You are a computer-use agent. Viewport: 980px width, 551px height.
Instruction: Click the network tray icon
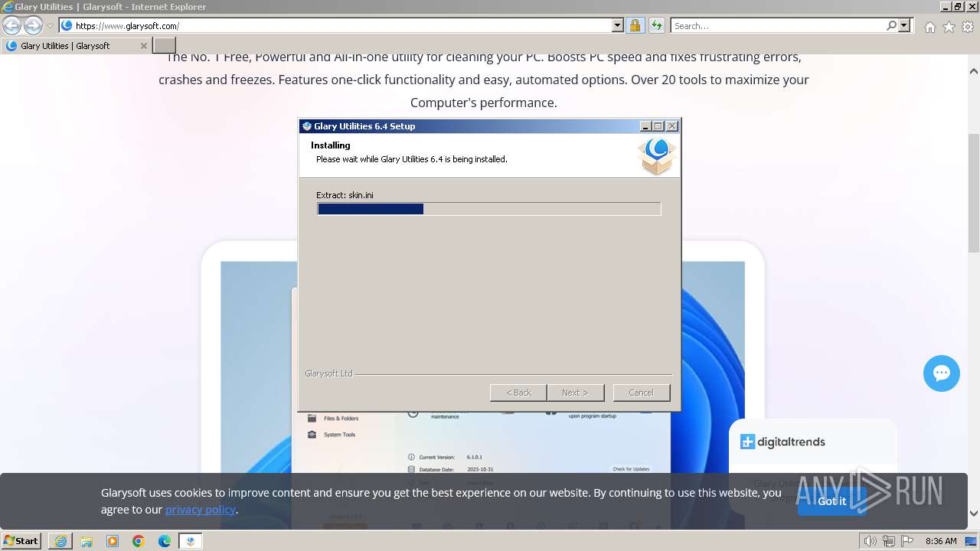889,541
